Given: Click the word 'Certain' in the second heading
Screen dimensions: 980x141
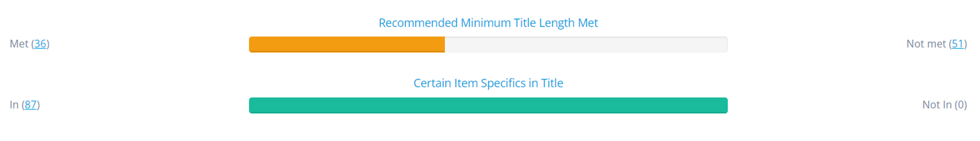Looking at the screenshot, I should point(432,84).
